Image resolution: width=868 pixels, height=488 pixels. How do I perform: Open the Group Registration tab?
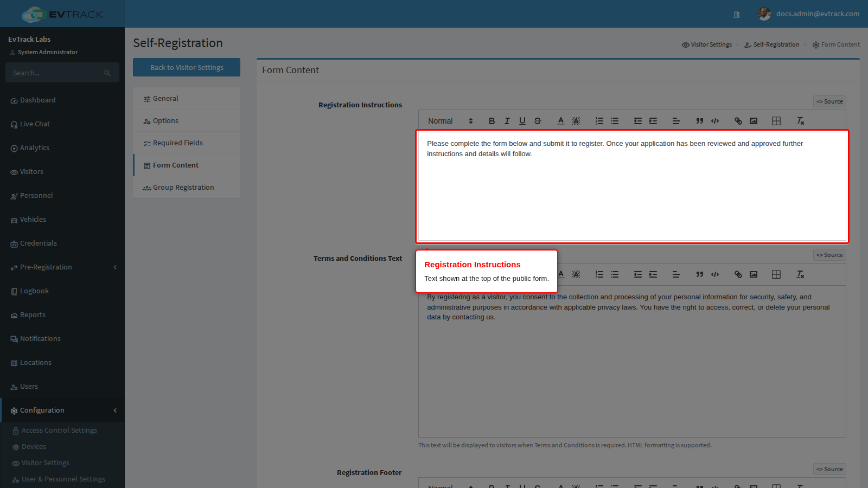(187, 188)
